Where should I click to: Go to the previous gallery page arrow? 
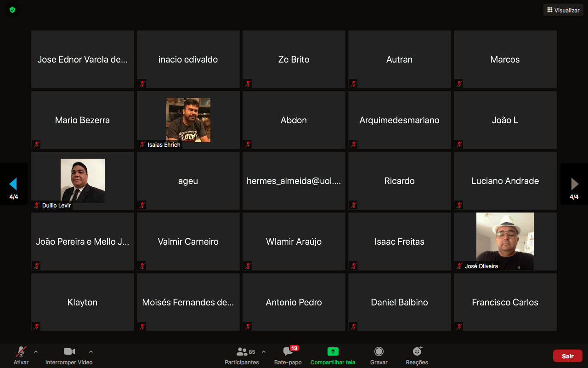coord(13,184)
